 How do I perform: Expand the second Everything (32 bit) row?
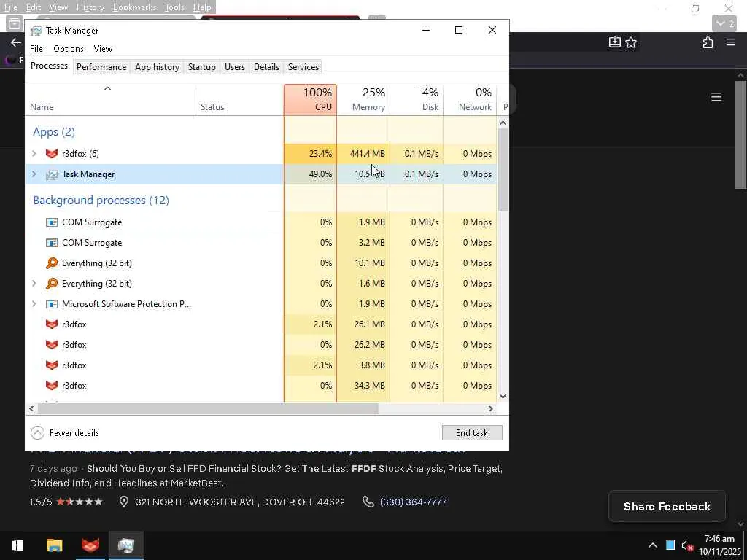coord(34,284)
